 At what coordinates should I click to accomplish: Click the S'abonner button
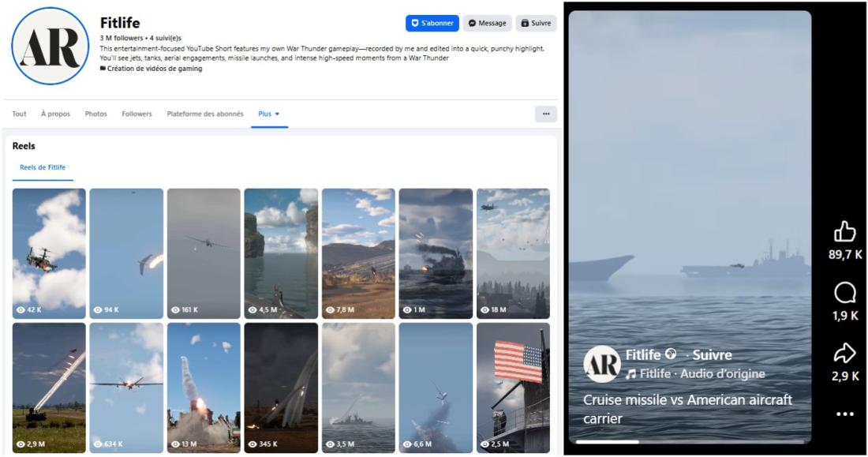click(432, 24)
